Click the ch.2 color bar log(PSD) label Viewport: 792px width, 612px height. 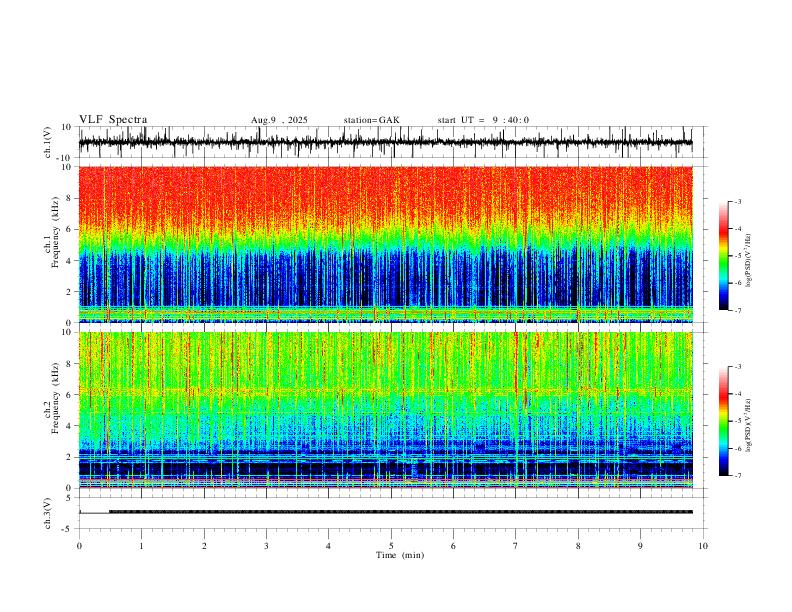pyautogui.click(x=749, y=426)
